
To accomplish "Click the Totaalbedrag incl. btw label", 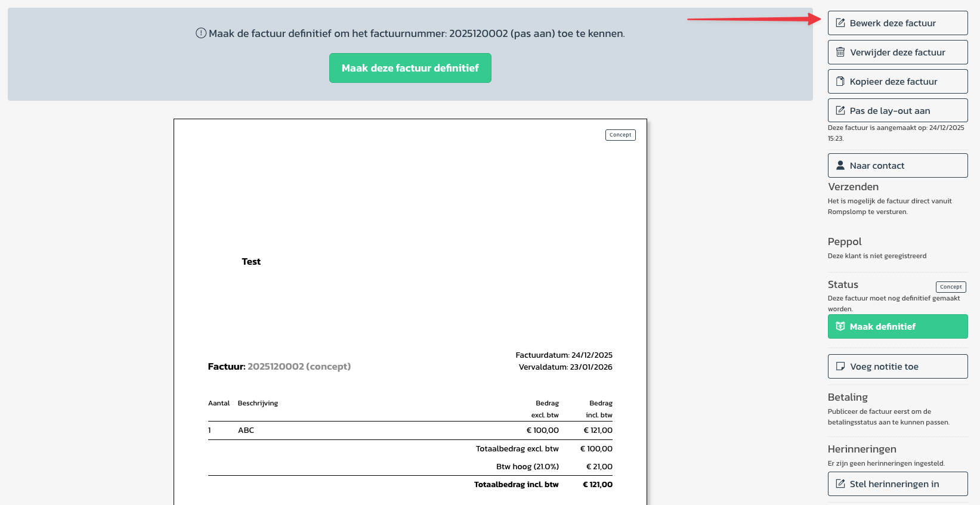I will pos(516,485).
